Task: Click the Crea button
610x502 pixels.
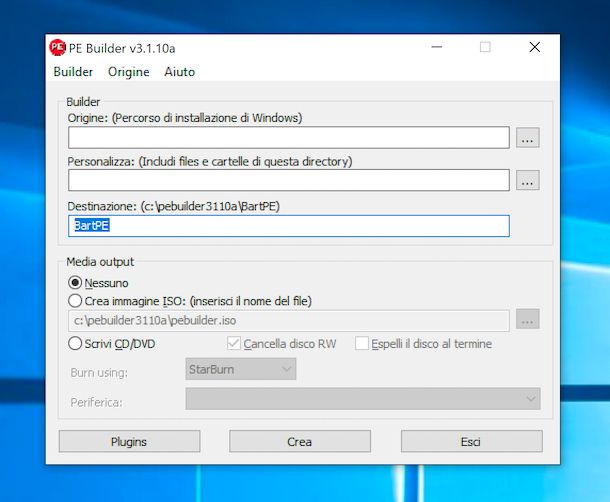Action: (x=300, y=441)
